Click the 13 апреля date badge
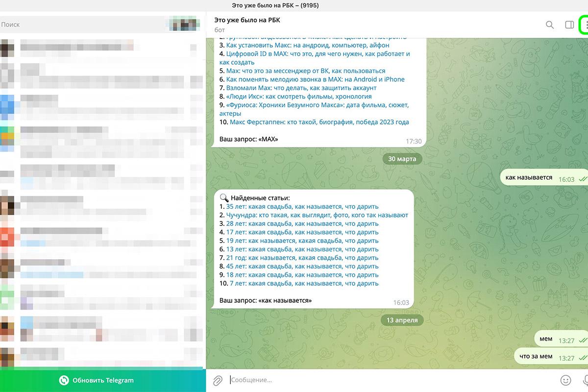The image size is (588, 392). [x=402, y=320]
